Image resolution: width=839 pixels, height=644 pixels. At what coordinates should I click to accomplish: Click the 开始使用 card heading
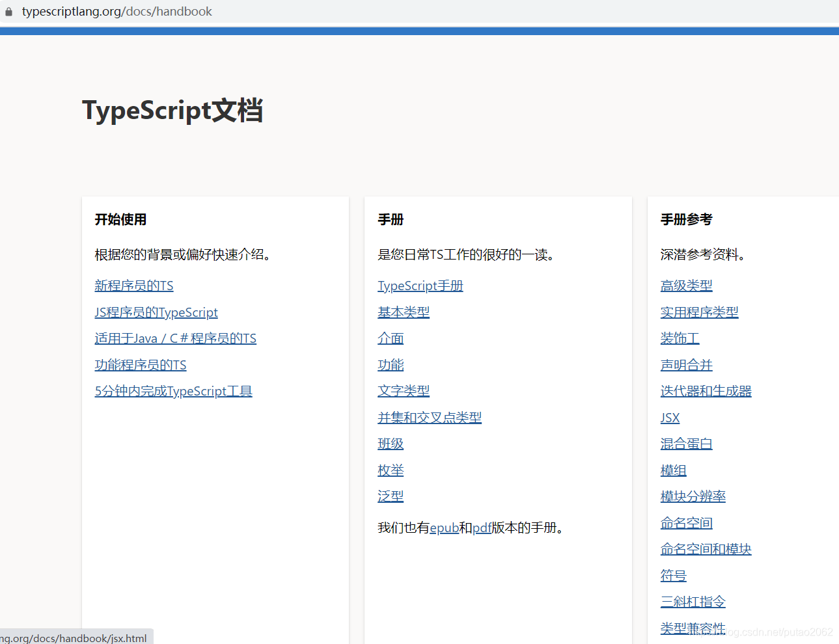coord(120,219)
